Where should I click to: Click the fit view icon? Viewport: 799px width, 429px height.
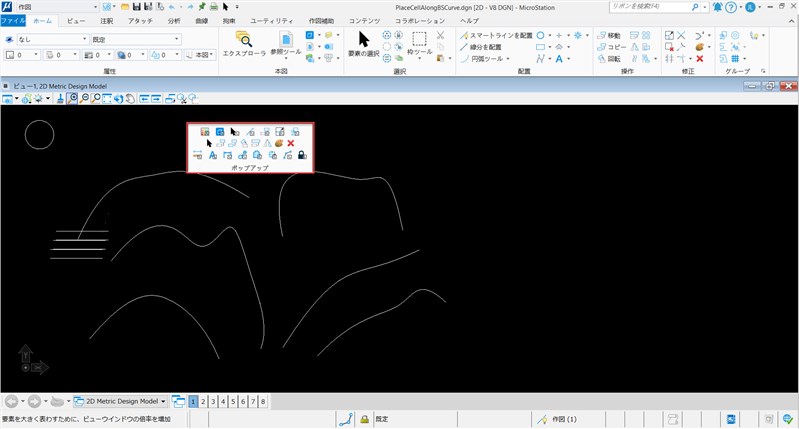(x=107, y=98)
